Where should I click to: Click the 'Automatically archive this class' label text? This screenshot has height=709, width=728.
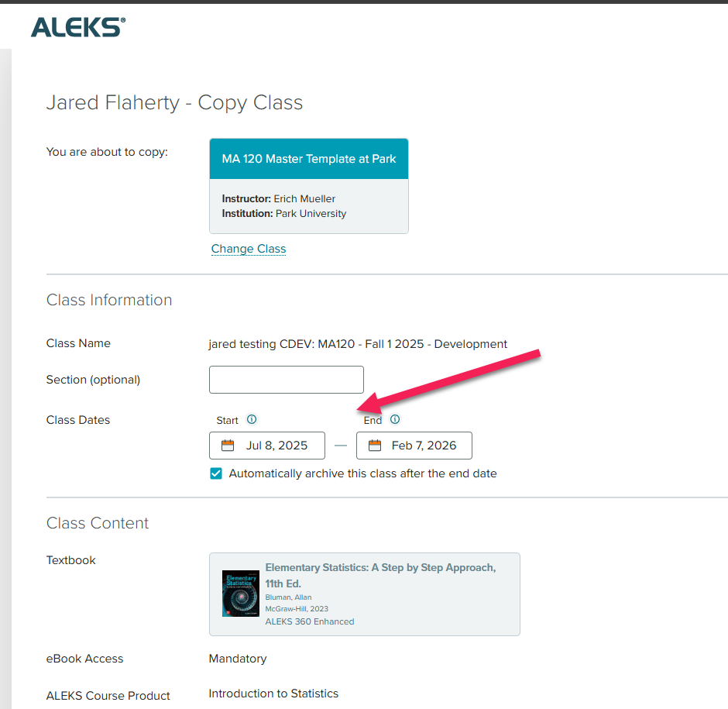(x=362, y=473)
